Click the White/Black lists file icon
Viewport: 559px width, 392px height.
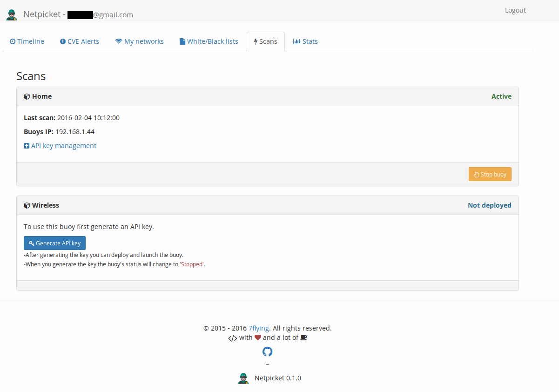[x=182, y=41]
